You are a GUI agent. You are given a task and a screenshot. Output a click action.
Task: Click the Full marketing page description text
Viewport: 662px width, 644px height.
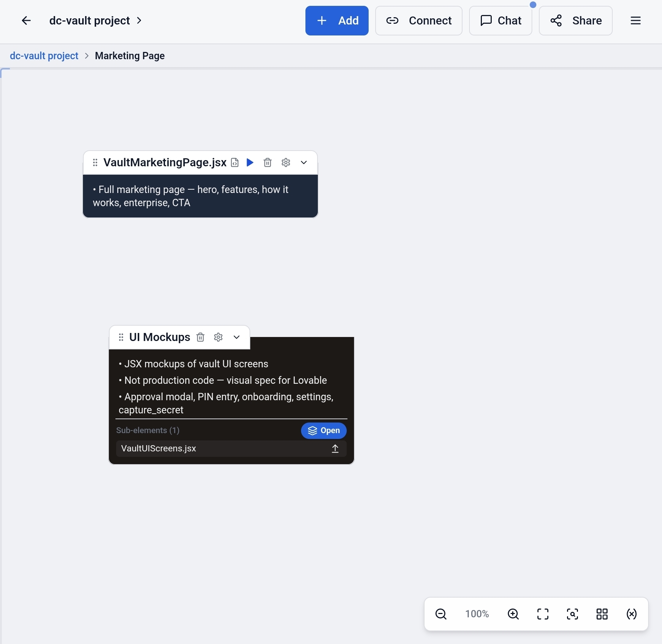190,196
